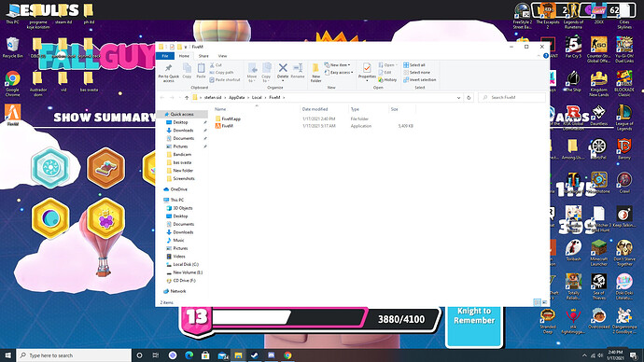Image resolution: width=644 pixels, height=362 pixels.
Task: Select Network in navigation pane
Action: 178,291
